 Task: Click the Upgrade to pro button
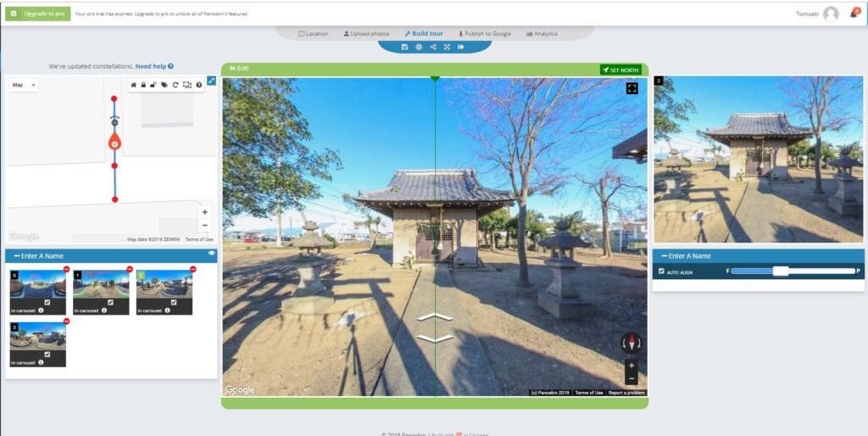point(38,14)
